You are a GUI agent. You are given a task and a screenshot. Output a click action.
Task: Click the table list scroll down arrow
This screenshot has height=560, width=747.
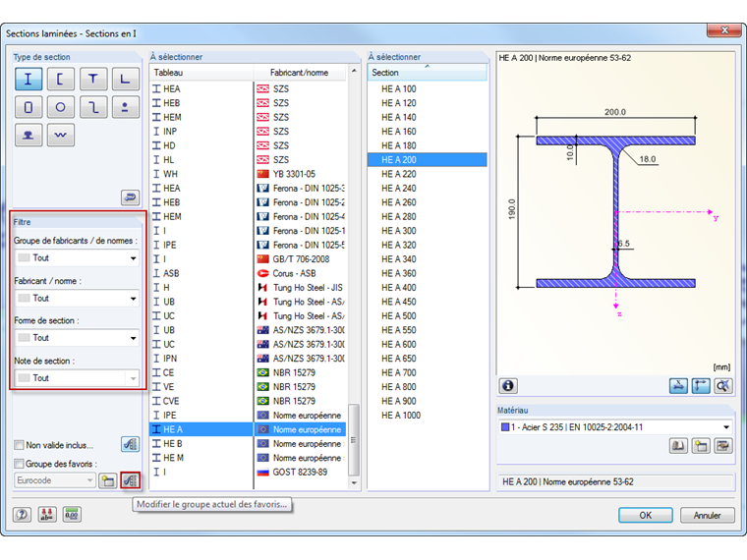pos(354,482)
